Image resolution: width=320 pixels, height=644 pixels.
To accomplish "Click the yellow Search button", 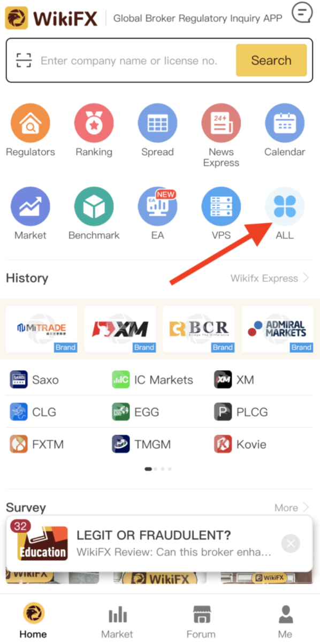I will click(x=271, y=60).
